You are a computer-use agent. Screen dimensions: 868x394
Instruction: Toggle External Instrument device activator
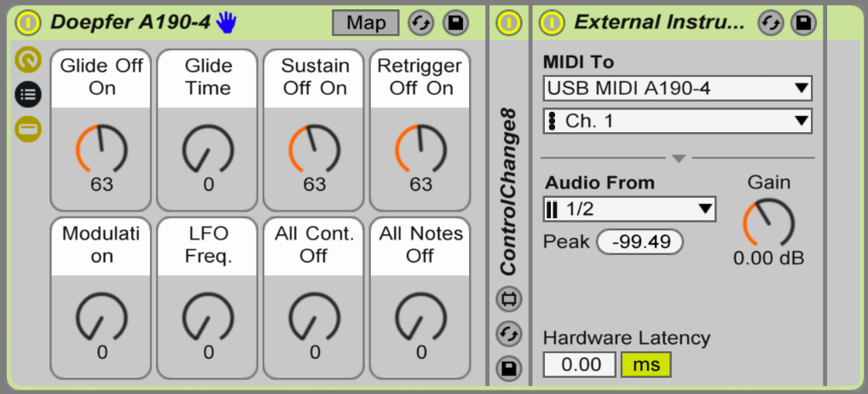tap(552, 23)
